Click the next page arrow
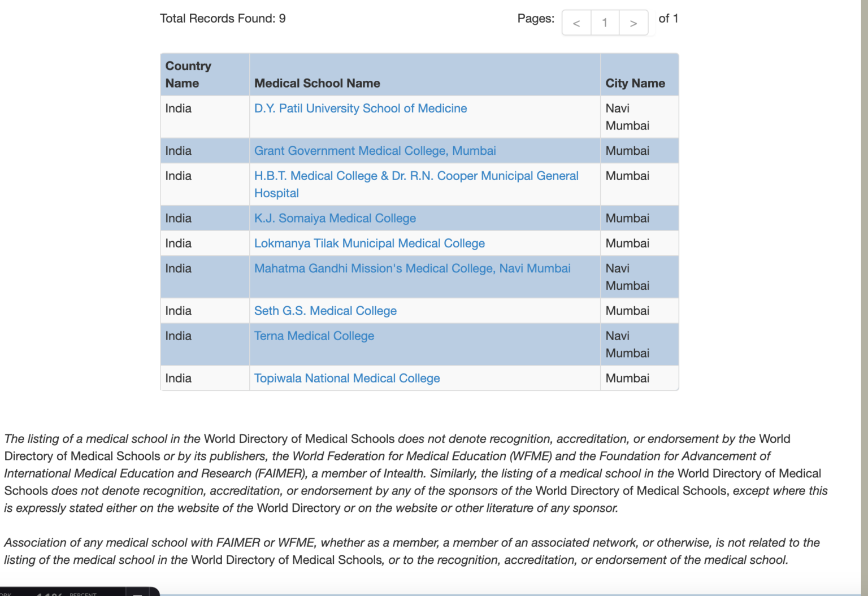The height and width of the screenshot is (596, 868). [x=633, y=23]
